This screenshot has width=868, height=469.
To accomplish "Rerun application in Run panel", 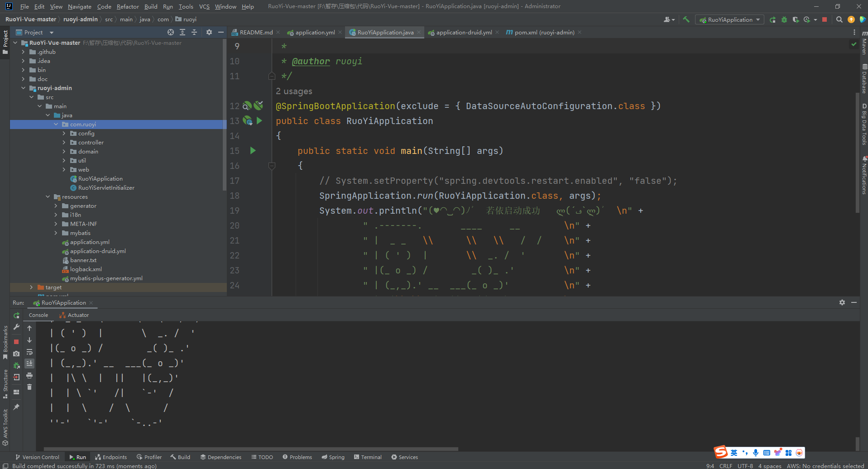I will 16,315.
